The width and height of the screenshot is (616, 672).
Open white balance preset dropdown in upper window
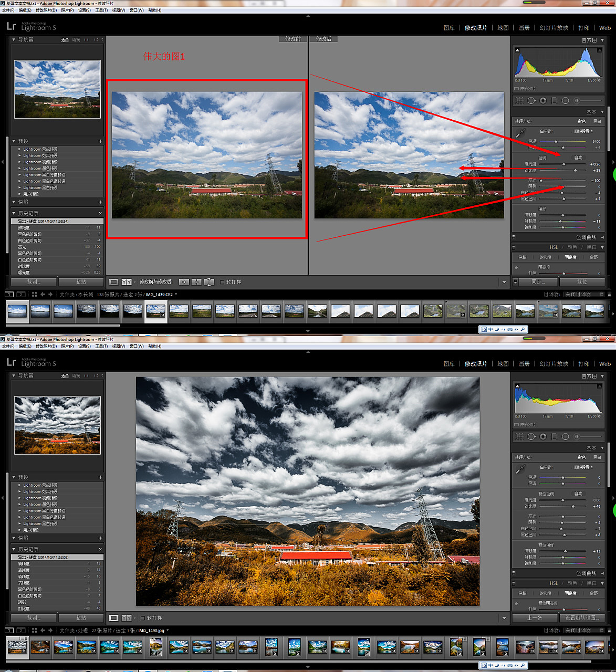coord(583,131)
